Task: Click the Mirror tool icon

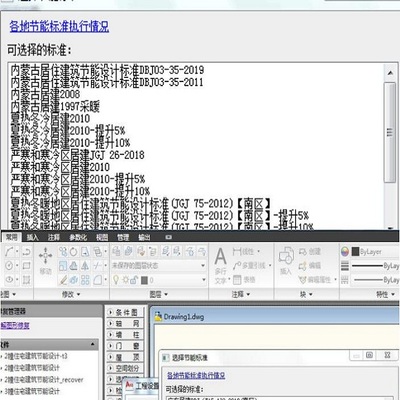Action: click(x=85, y=266)
